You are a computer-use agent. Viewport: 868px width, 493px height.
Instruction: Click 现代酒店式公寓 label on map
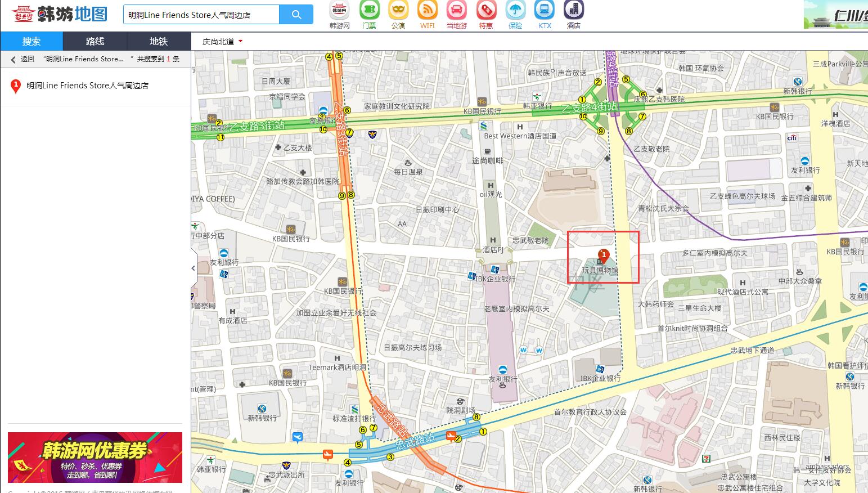pyautogui.click(x=743, y=292)
